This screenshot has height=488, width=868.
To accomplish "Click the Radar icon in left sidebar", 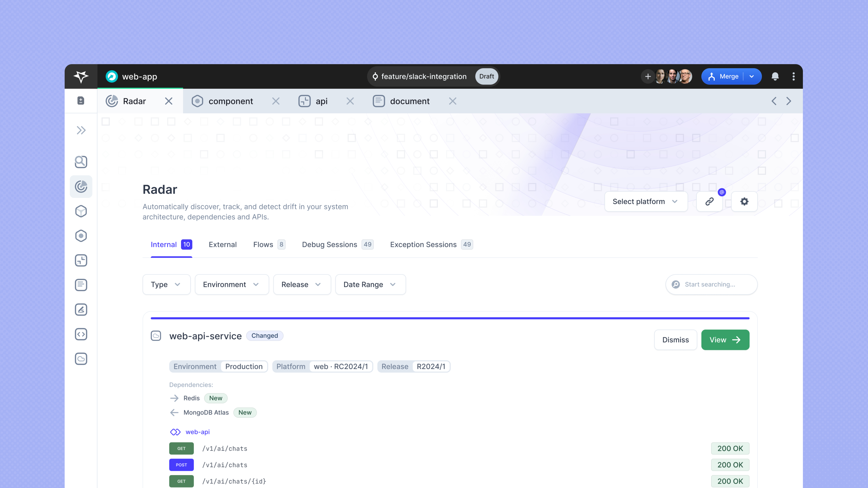I will click(81, 187).
